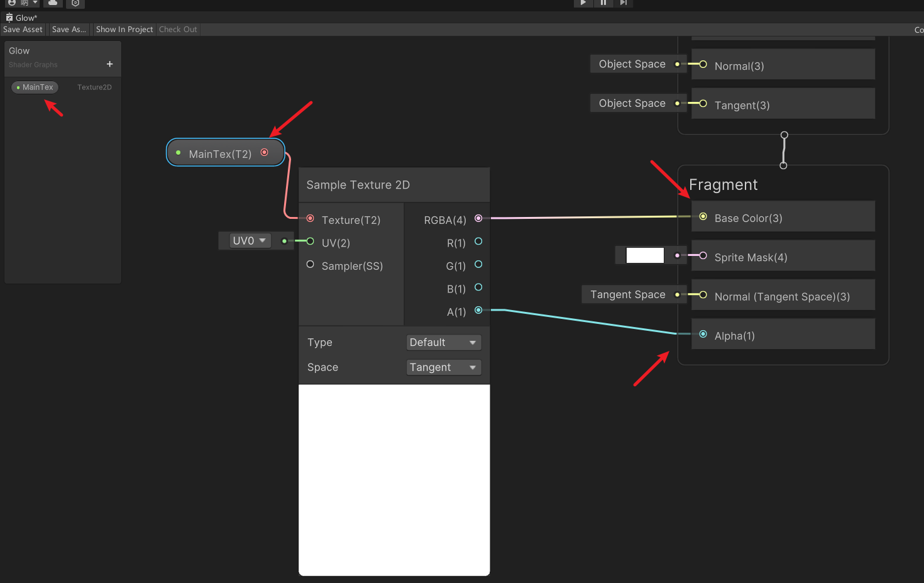Click the disabled Check Out button
Viewport: 924px width, 583px height.
[178, 30]
